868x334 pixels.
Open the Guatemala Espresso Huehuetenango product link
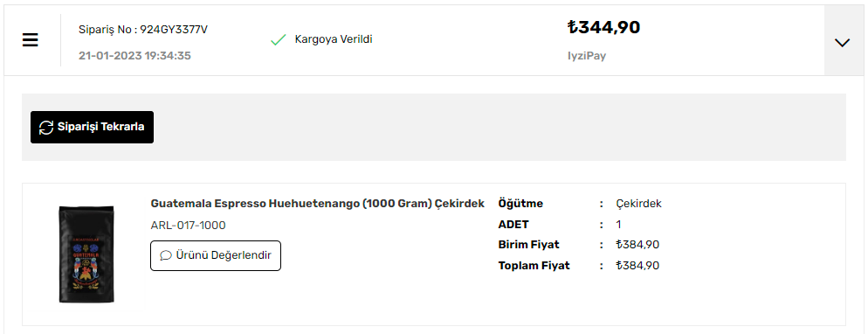click(x=318, y=203)
